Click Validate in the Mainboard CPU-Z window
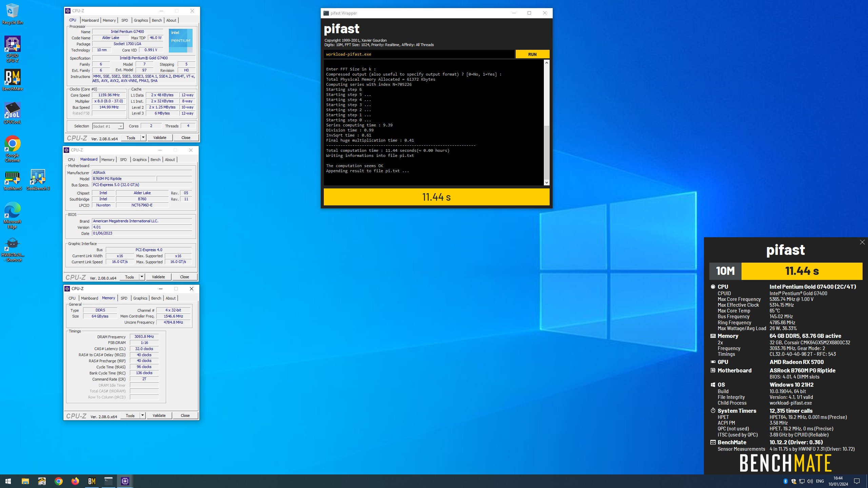 click(x=158, y=277)
